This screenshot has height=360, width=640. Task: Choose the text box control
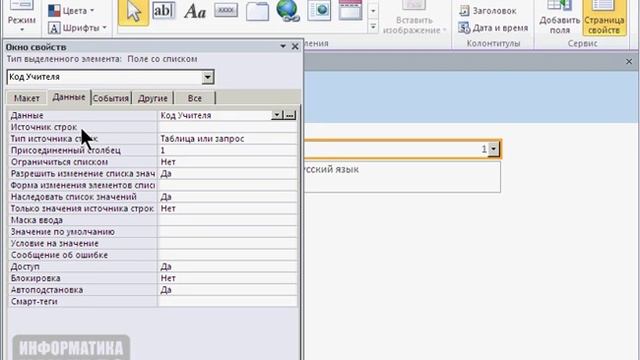[163, 11]
